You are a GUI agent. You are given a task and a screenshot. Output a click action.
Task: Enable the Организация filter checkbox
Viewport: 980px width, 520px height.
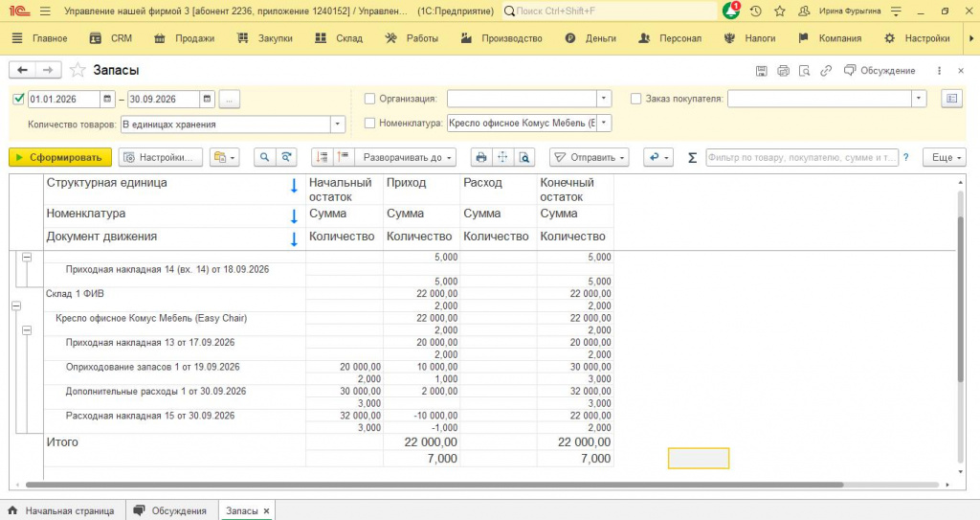[x=369, y=99]
